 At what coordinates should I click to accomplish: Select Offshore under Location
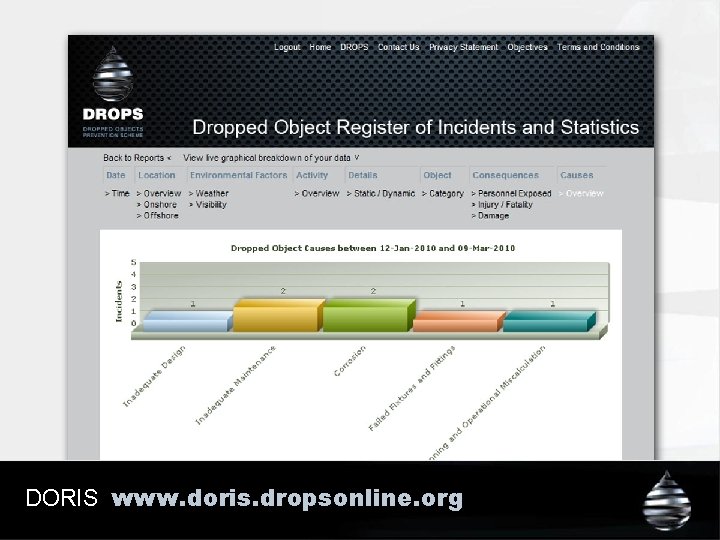click(x=158, y=216)
